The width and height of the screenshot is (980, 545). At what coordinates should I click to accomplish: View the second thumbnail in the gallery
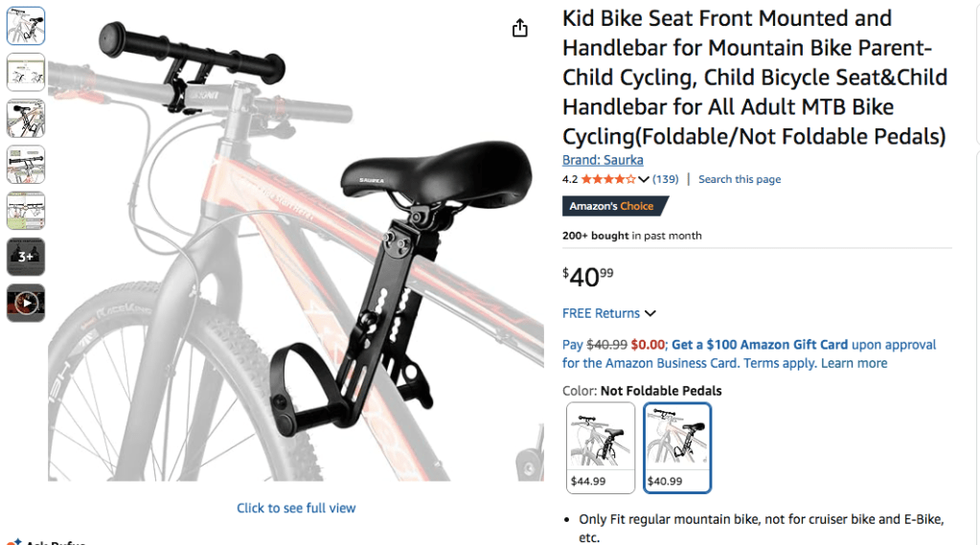pyautogui.click(x=26, y=72)
